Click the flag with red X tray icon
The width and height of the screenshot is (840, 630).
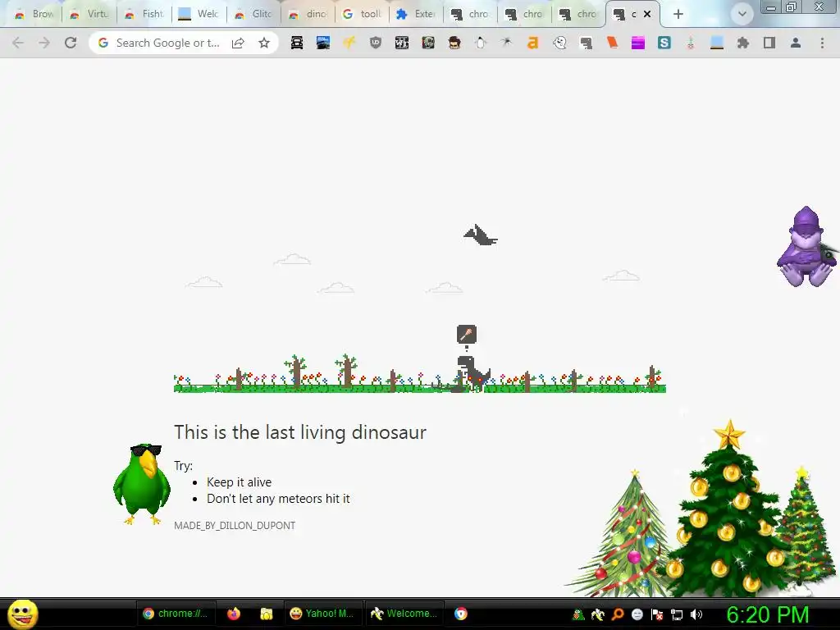click(657, 614)
